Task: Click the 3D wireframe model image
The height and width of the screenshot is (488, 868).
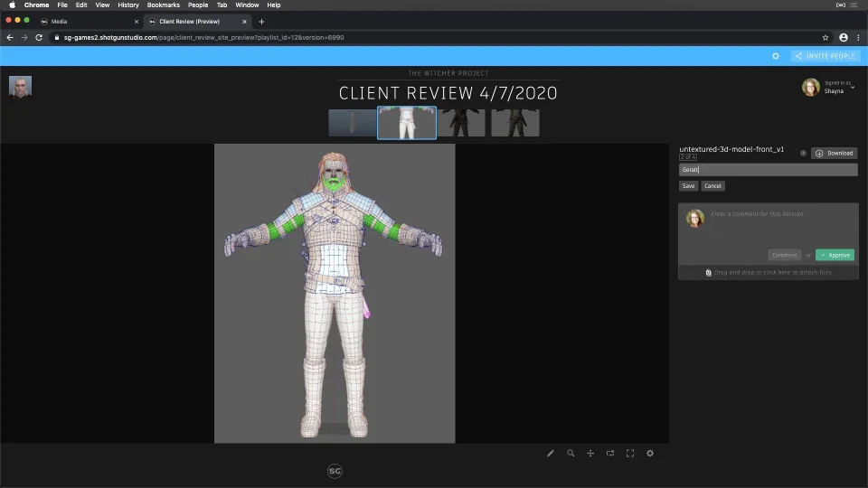Action: tap(335, 293)
